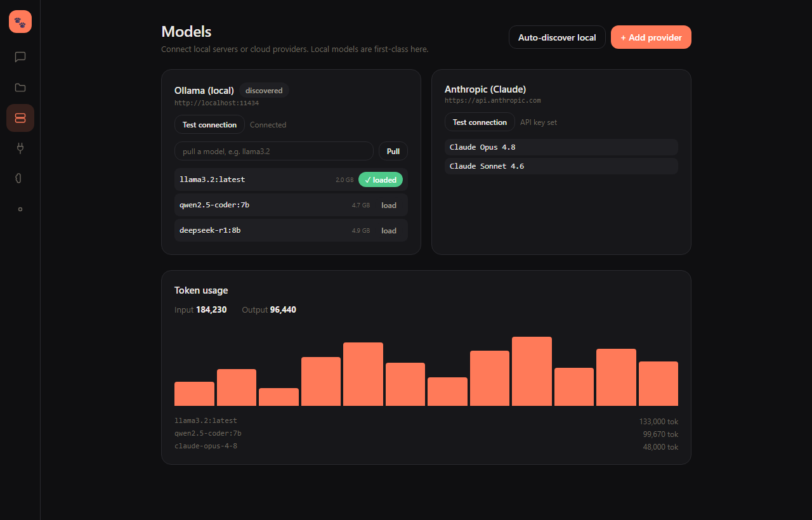
Task: Load the qwen2.5-coder:7b model
Action: click(389, 205)
